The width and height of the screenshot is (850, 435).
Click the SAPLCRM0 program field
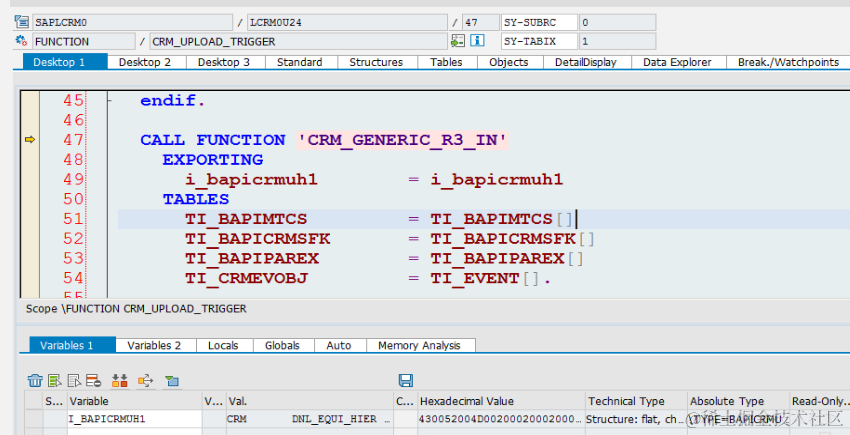click(x=132, y=22)
